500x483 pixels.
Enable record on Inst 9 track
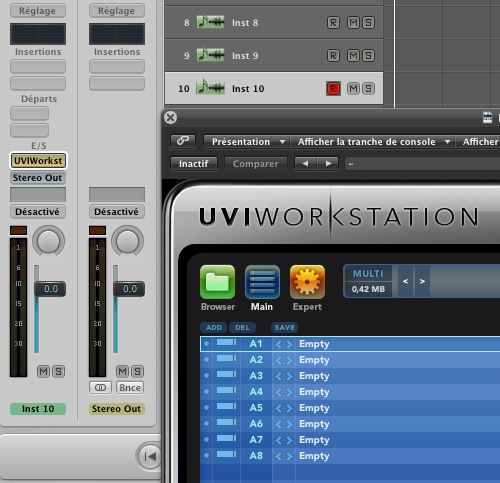coord(333,55)
